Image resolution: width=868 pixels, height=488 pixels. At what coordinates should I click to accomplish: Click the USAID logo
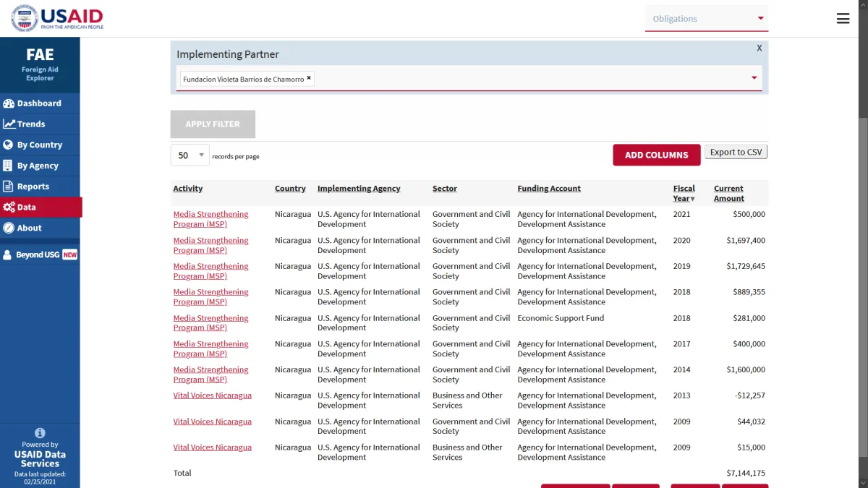click(57, 18)
